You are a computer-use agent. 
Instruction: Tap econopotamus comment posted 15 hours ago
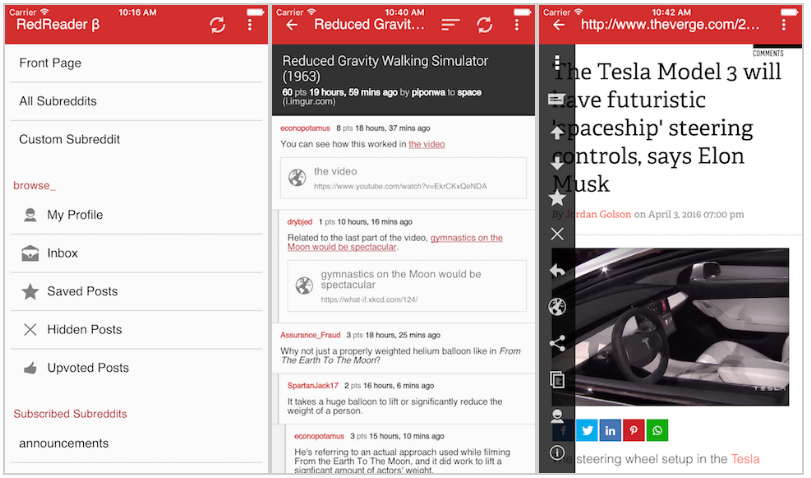(x=410, y=449)
